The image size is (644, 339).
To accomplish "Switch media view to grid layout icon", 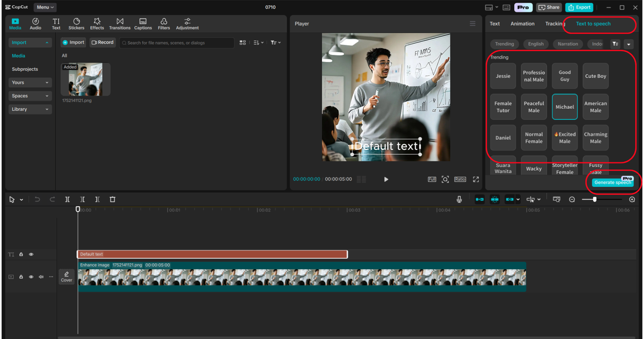I will 243,43.
